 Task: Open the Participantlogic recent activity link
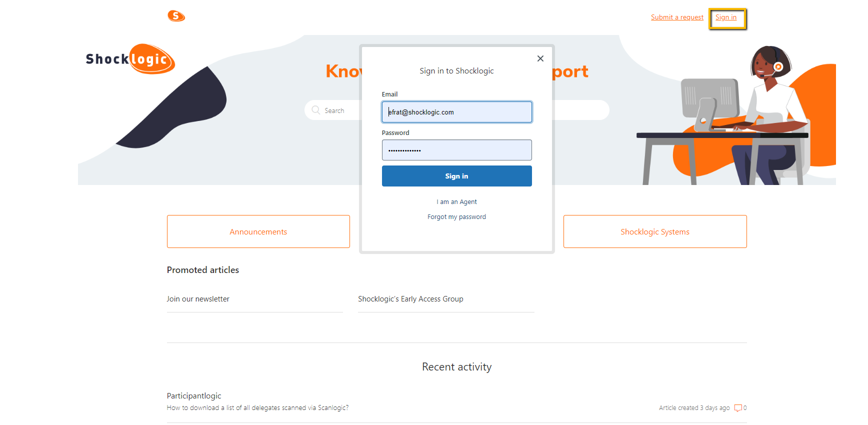[x=194, y=396]
